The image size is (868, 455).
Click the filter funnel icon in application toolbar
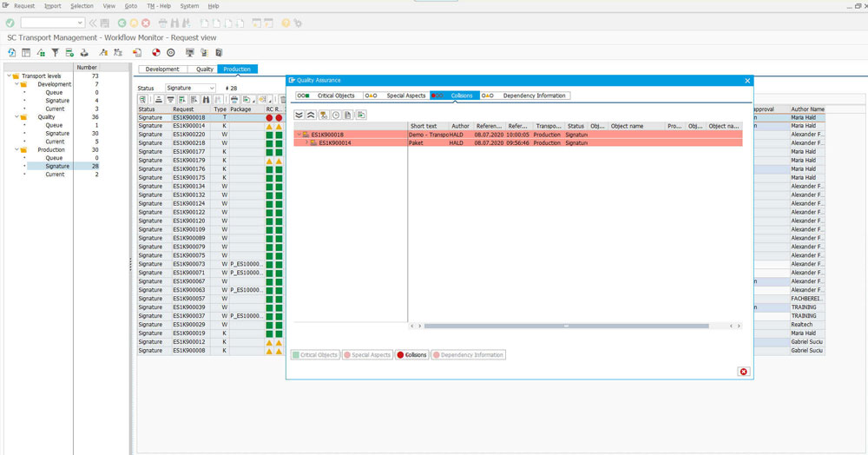55,53
